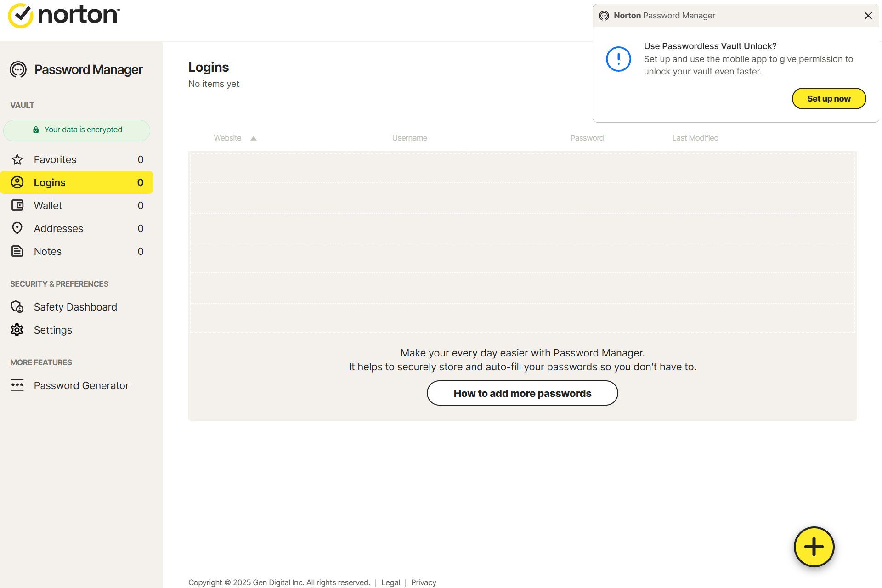This screenshot has height=588, width=882.
Task: Click the Favorites count 0
Action: 141,159
